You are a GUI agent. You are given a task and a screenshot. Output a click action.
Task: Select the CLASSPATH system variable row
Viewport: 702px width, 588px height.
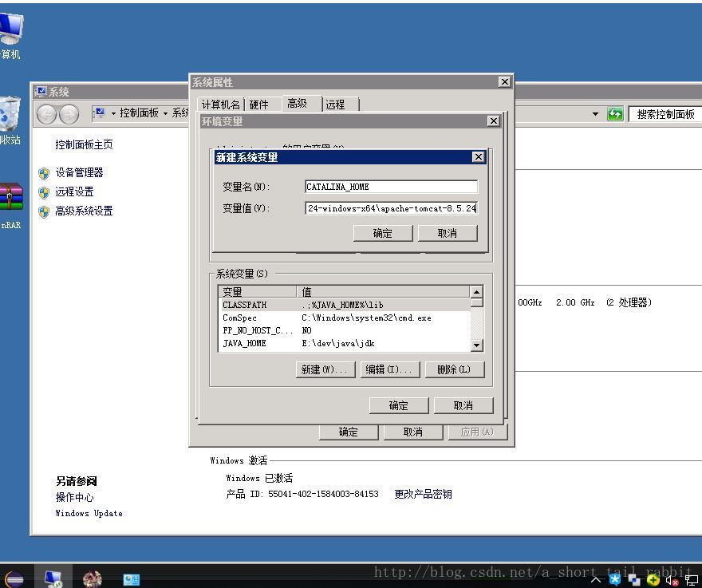tap(345, 305)
